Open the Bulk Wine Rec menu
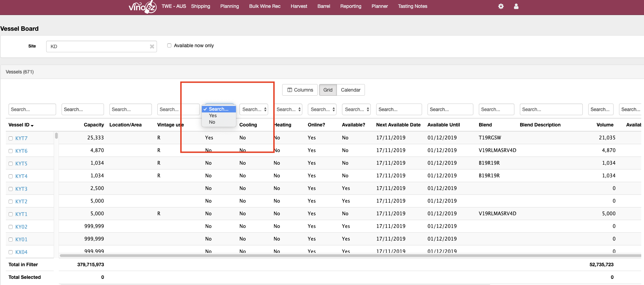 coord(265,6)
